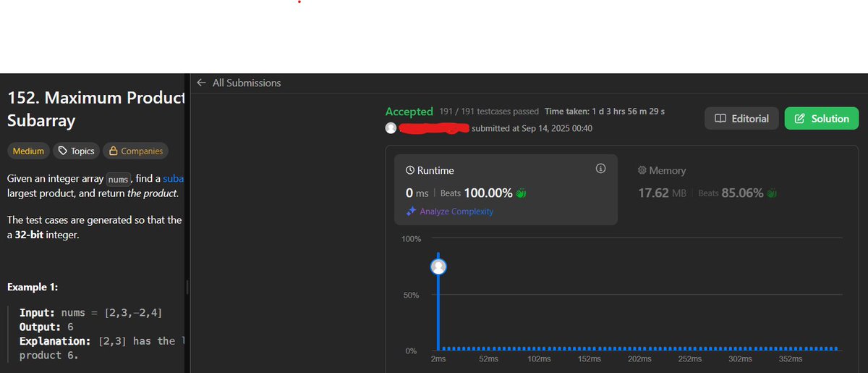Open the locked Companies tag

[135, 151]
